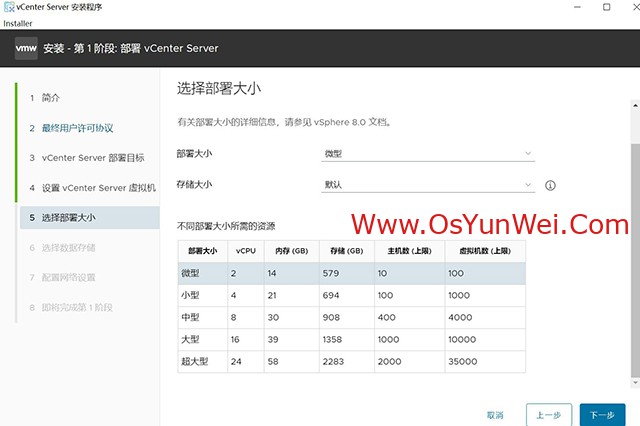Viewport: 640px width, 426px height.
Task: Click the scrollbar up arrow
Action: (x=635, y=105)
